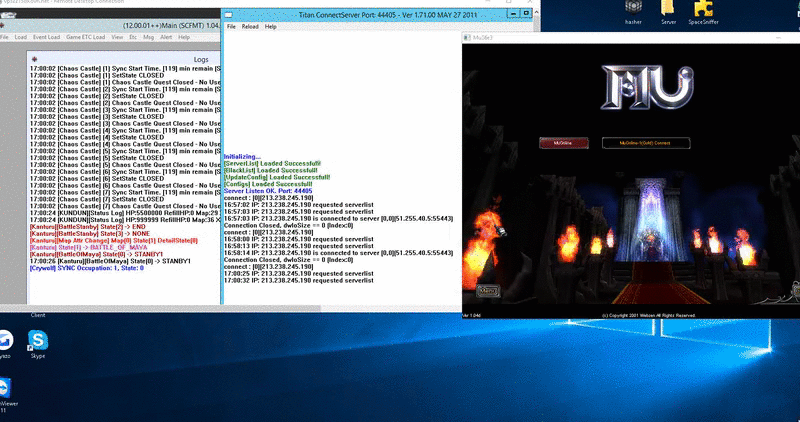
Task: Click '16:58:14' connected to server log line
Action: [x=338, y=253]
